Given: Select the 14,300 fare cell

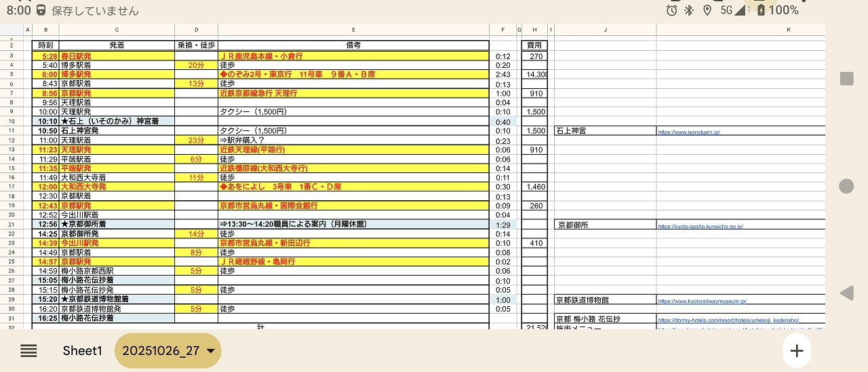Looking at the screenshot, I should tap(535, 75).
